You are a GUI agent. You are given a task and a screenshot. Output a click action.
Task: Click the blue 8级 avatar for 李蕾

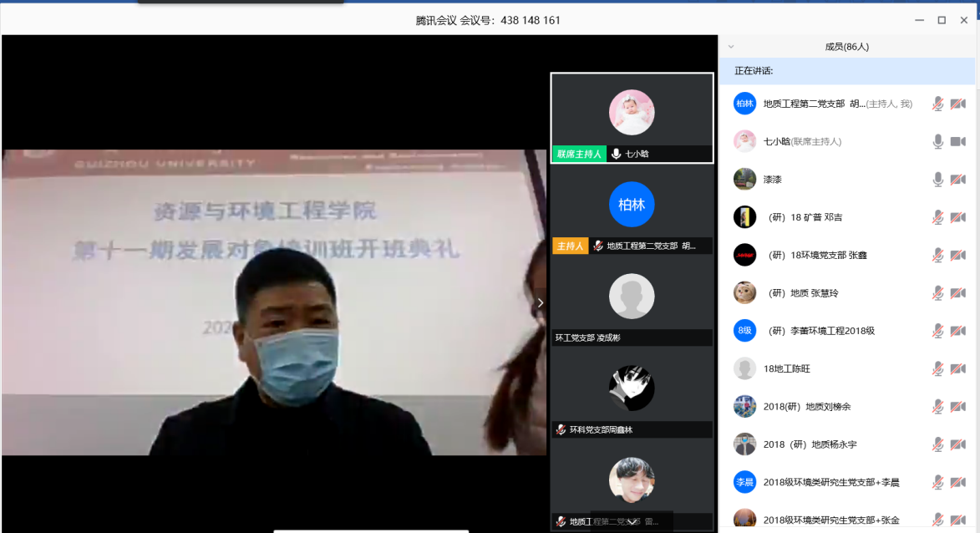pos(744,331)
